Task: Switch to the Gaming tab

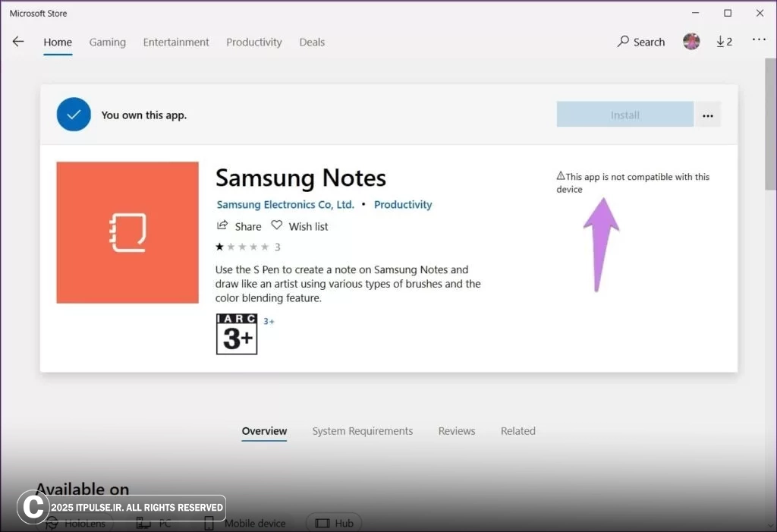Action: click(x=108, y=42)
